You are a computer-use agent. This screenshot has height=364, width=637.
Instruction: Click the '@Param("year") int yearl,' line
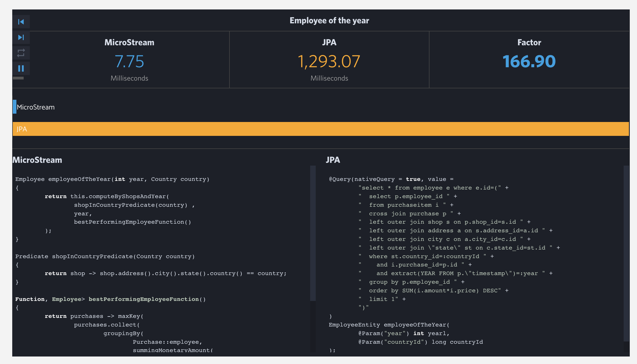[404, 333]
